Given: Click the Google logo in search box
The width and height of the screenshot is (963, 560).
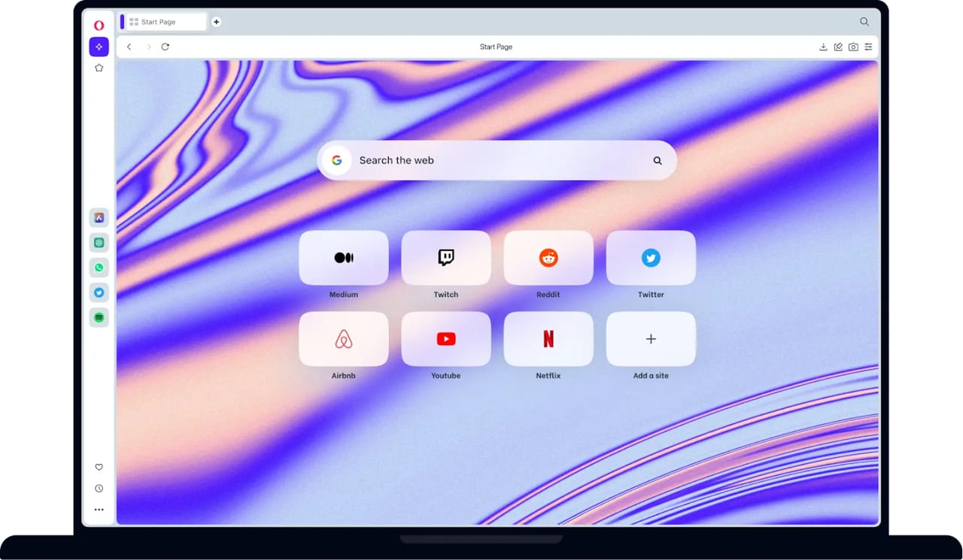Looking at the screenshot, I should tap(337, 160).
